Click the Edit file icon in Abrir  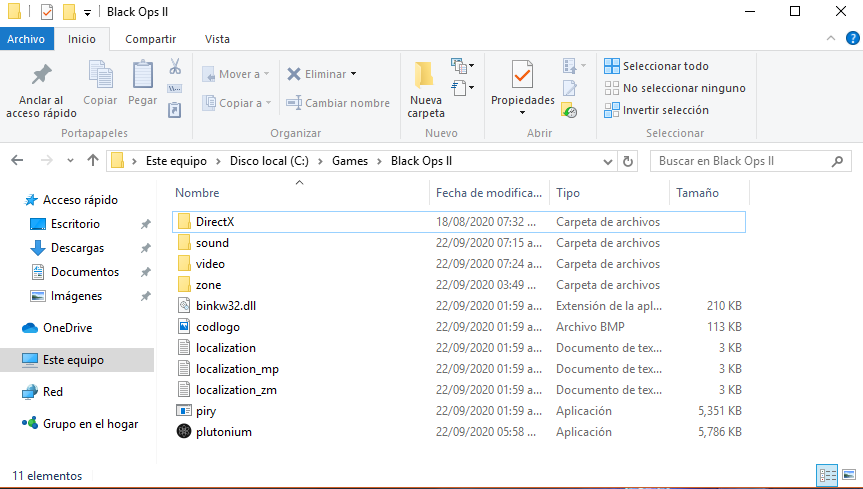click(x=570, y=88)
